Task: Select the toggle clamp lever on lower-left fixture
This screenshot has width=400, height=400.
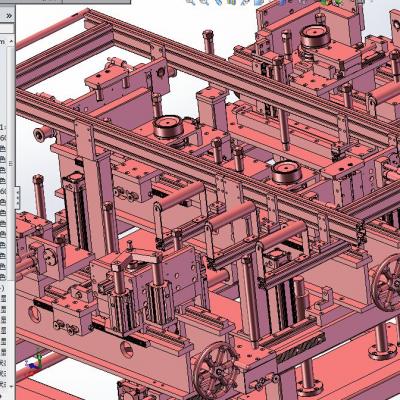Action: (139, 258)
